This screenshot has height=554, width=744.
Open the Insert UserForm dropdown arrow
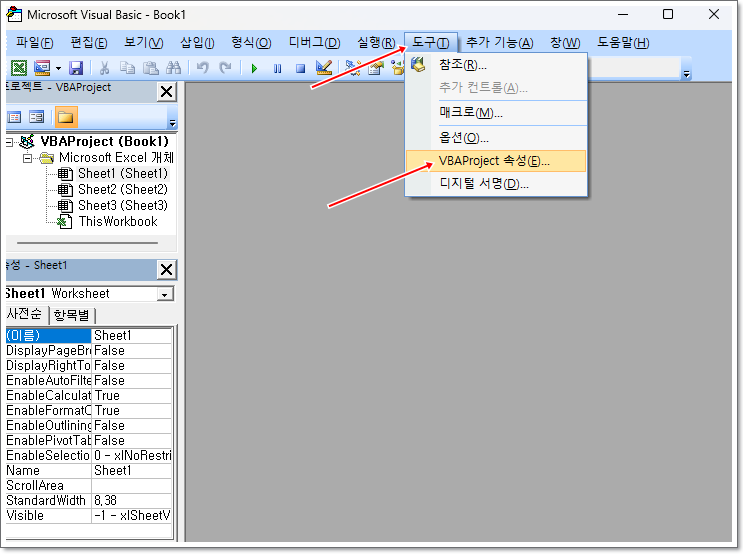[x=58, y=68]
